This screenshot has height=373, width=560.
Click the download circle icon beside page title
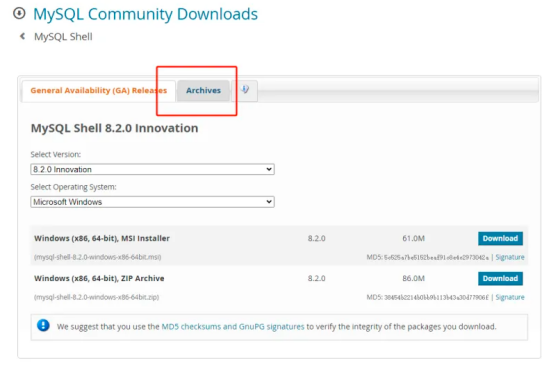[x=19, y=14]
